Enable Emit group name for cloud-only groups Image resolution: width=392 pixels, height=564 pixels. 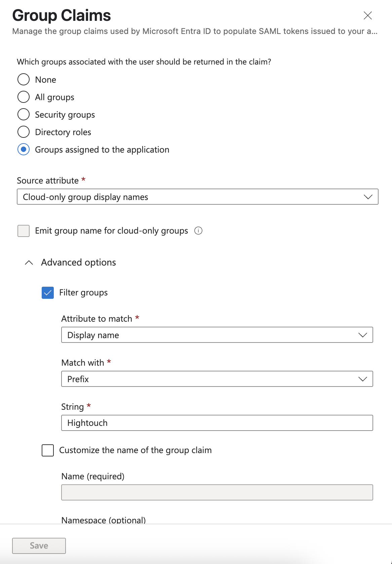pos(24,231)
